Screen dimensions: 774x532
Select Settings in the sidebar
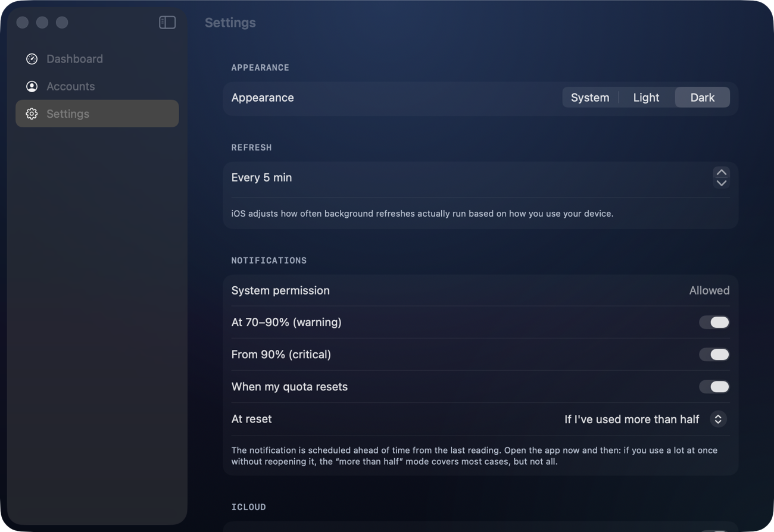tap(97, 114)
